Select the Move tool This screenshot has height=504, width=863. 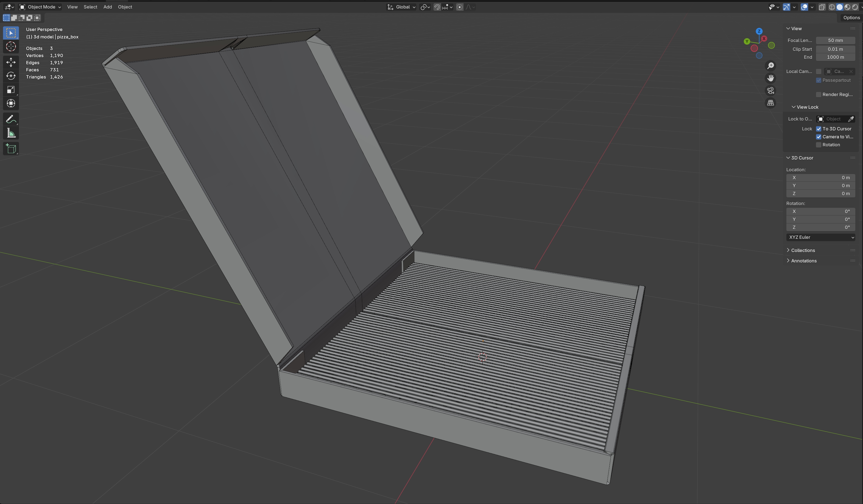11,62
